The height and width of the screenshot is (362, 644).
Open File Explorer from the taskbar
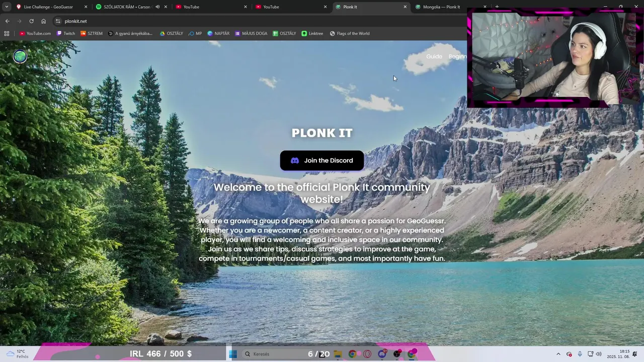pos(338,354)
